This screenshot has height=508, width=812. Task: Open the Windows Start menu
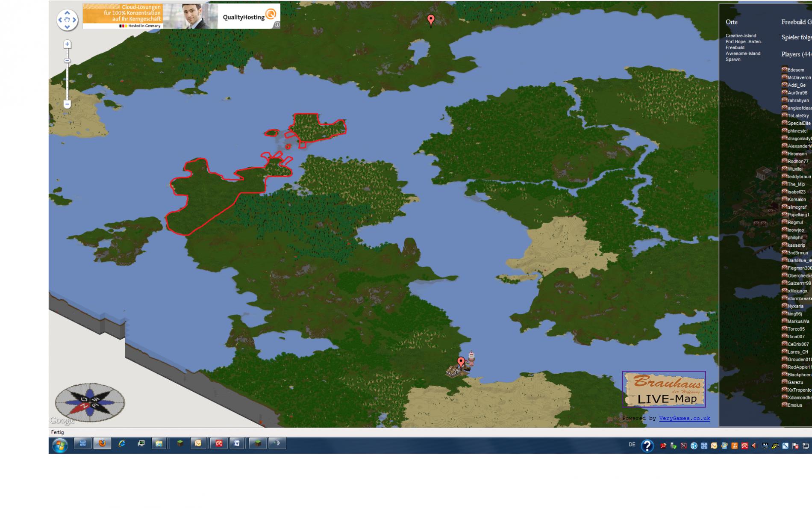click(x=60, y=445)
